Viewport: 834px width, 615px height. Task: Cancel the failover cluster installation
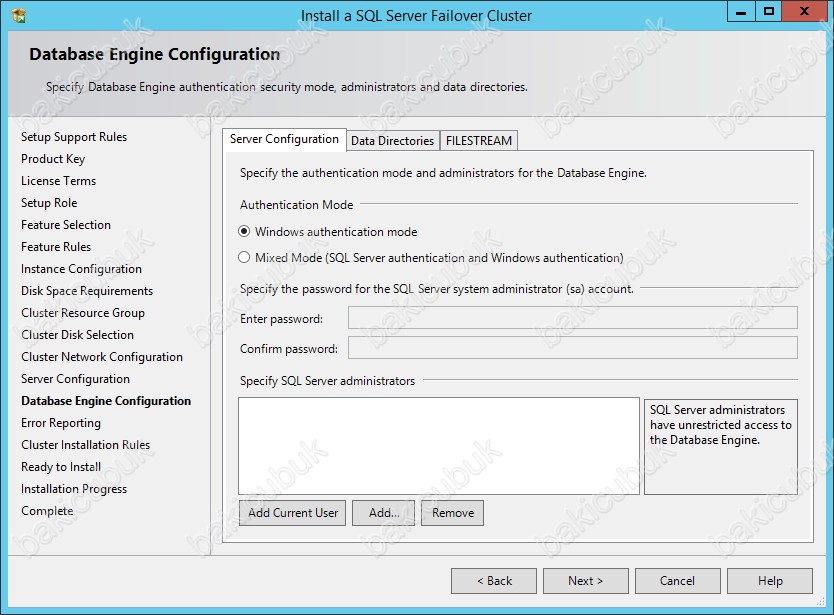click(x=678, y=581)
